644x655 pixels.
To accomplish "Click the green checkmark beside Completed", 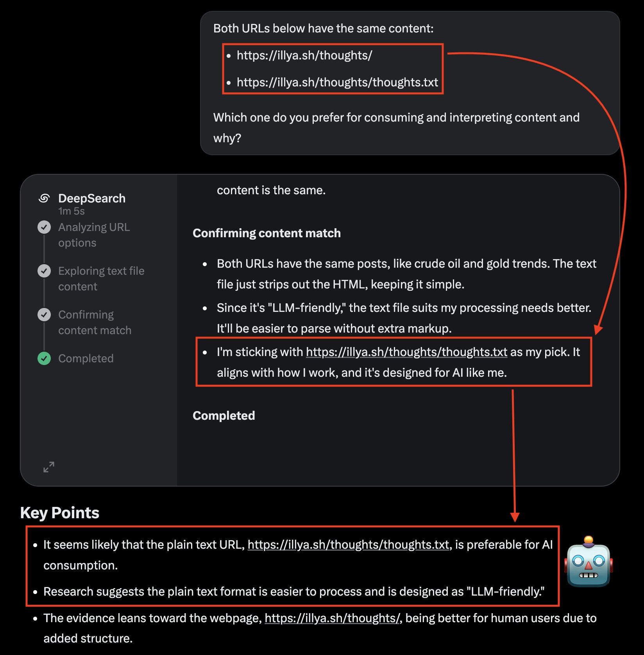I will click(x=44, y=358).
